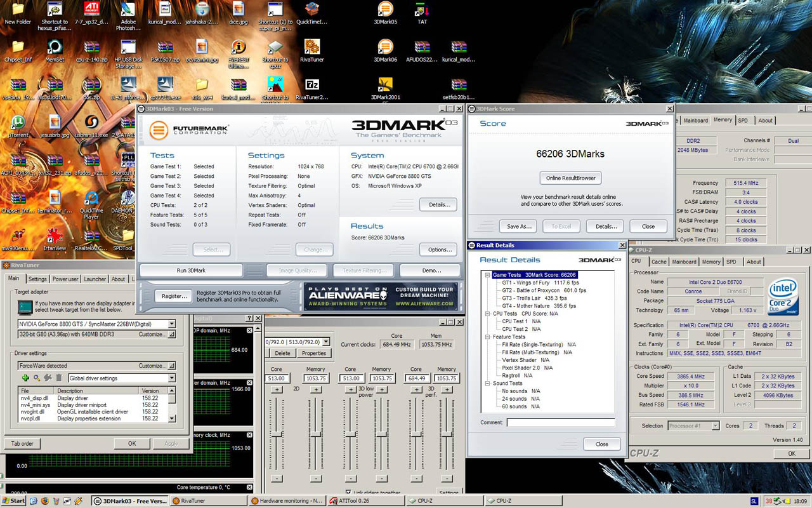The image size is (812, 508).
Task: Click the Delete button in ATITool
Action: pyautogui.click(x=283, y=353)
